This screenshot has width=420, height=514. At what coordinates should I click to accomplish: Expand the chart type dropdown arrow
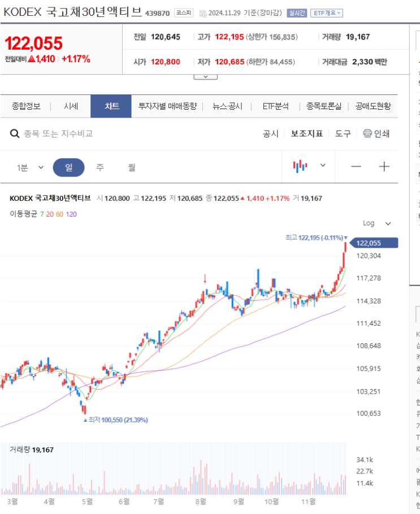pyautogui.click(x=323, y=165)
